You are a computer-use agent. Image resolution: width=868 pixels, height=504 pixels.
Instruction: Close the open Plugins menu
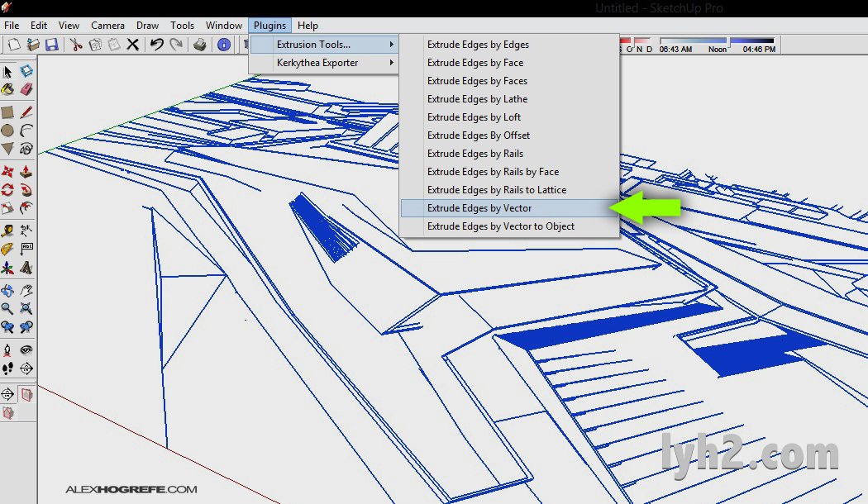point(270,26)
